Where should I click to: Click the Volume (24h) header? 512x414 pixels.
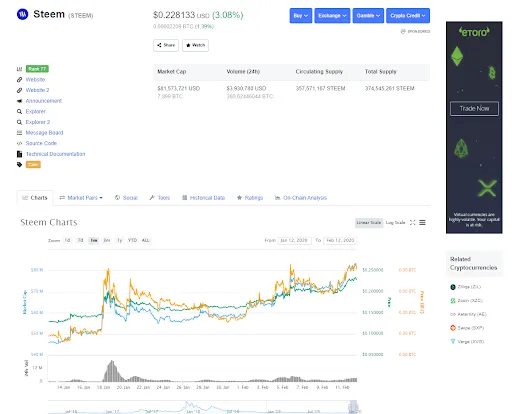click(243, 72)
